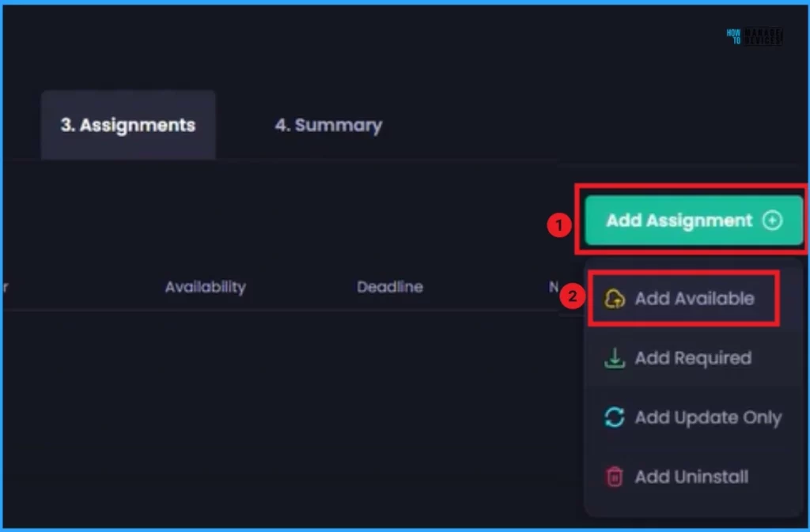Click the yellow cloud icon for Add Available

[615, 299]
